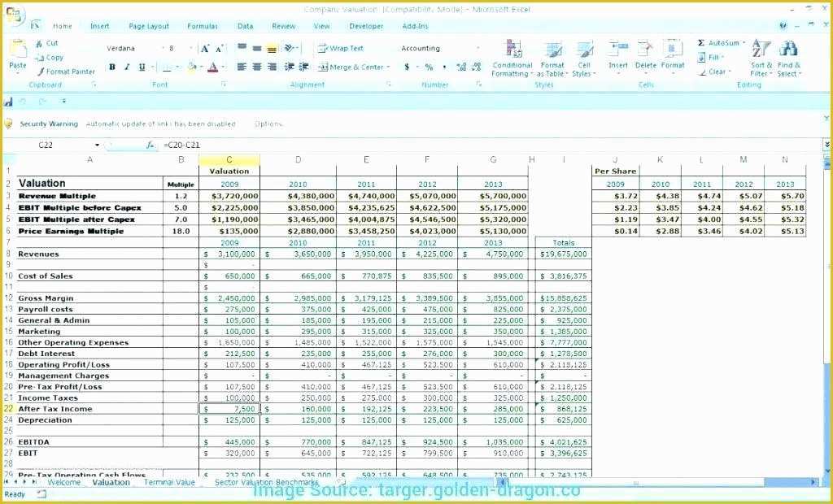Open the Review tab

[x=284, y=26]
